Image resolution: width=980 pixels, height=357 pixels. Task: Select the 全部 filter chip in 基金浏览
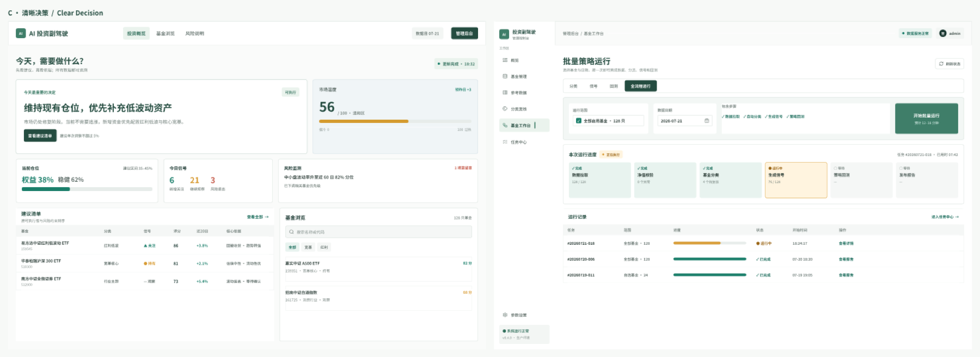tap(292, 247)
